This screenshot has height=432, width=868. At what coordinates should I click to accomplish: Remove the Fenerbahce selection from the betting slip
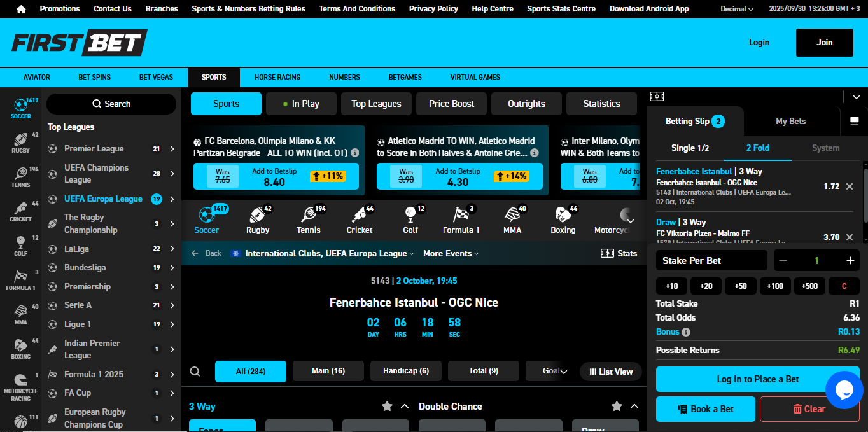[x=850, y=186]
